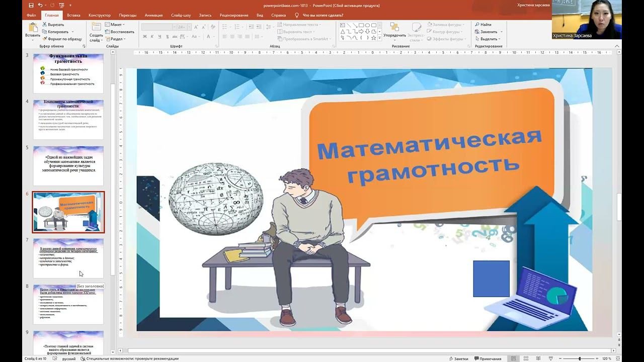The image size is (644, 362).
Task: Start slideshow from status bar icon
Action: [x=551, y=358]
